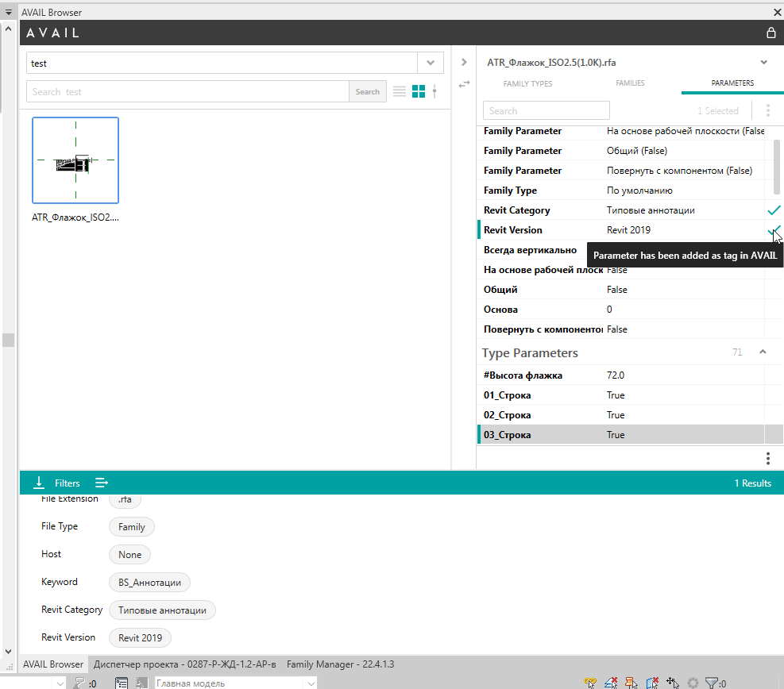Open the test channel dropdown arrow

(430, 63)
